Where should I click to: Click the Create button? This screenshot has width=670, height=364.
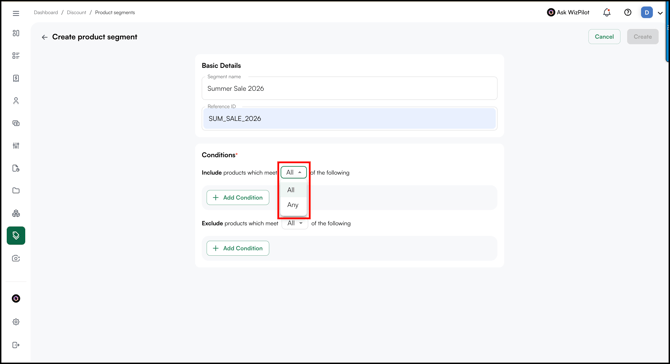point(643,37)
